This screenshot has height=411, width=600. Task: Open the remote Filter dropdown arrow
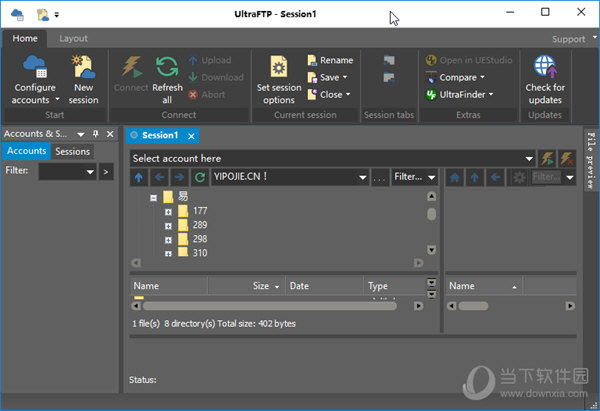coord(570,177)
